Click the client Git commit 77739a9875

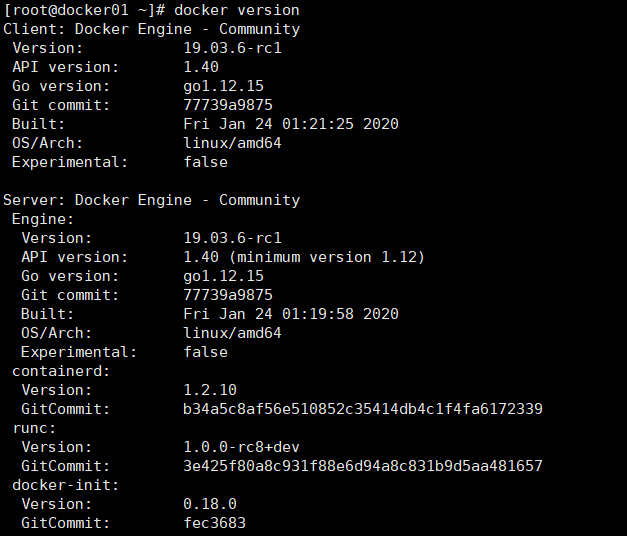pos(228,105)
